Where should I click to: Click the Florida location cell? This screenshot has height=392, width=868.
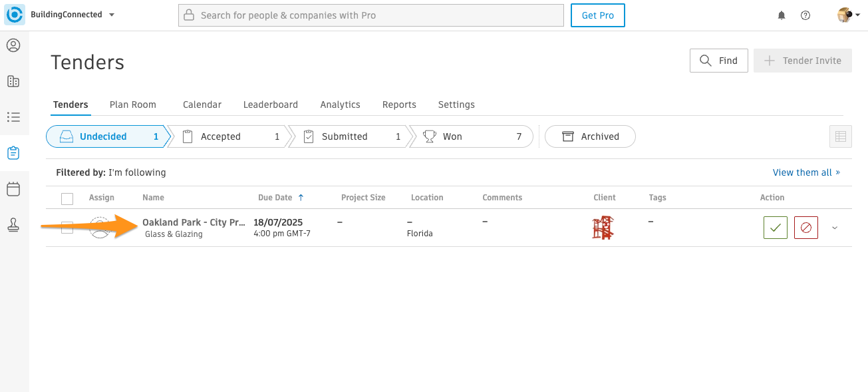coord(420,234)
